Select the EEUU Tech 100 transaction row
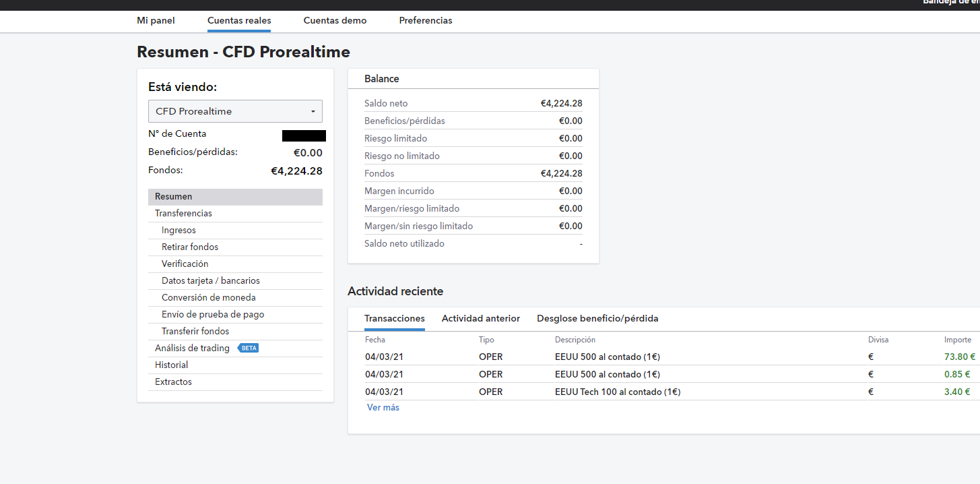This screenshot has height=484, width=980. [x=618, y=392]
